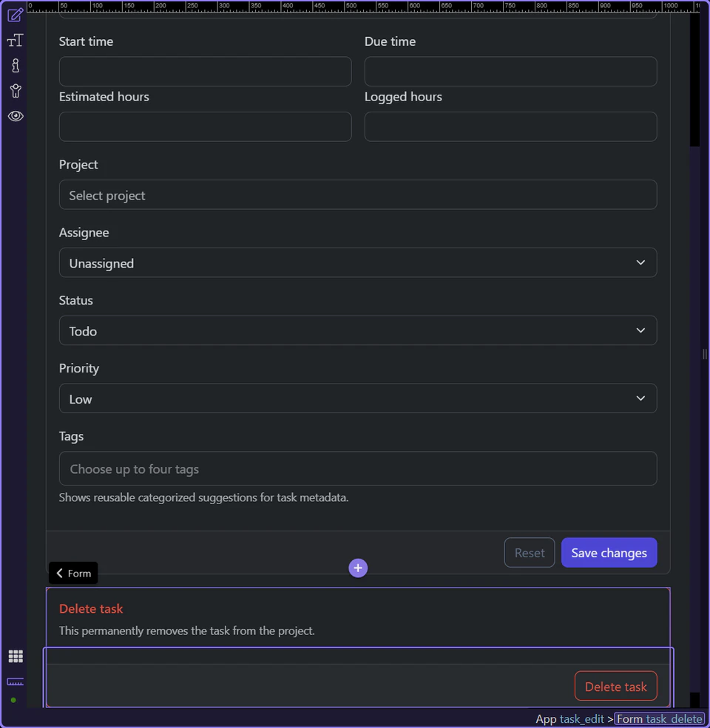
Task: Click the red Delete task button
Action: coord(615,686)
